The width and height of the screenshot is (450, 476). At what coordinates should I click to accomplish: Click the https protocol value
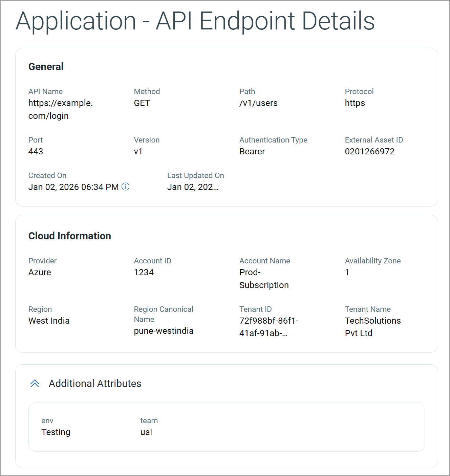[x=355, y=103]
